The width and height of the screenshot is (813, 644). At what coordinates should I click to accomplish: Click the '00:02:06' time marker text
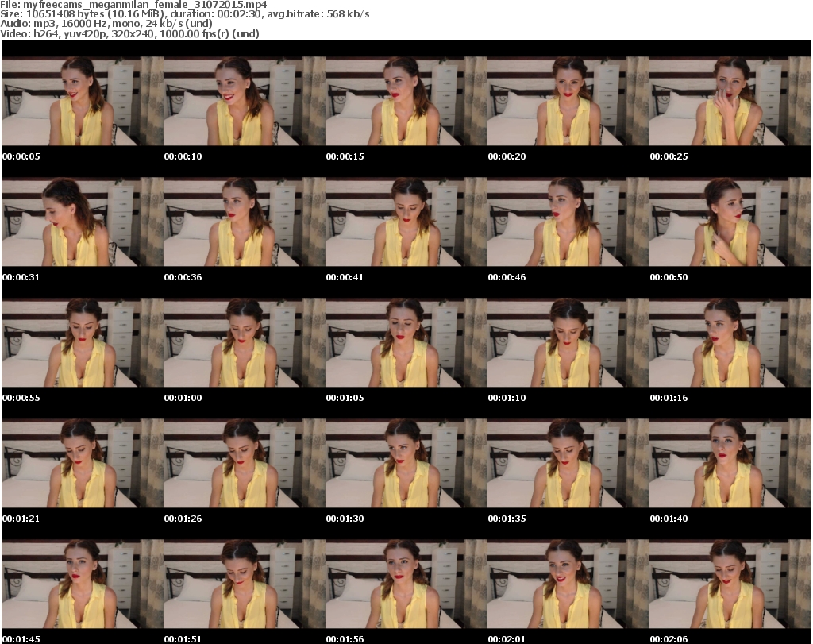[669, 639]
